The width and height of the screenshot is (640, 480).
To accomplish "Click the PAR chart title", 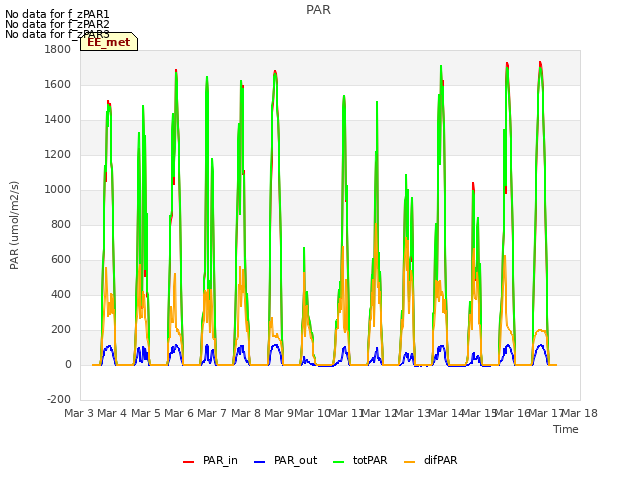I will (x=318, y=10).
